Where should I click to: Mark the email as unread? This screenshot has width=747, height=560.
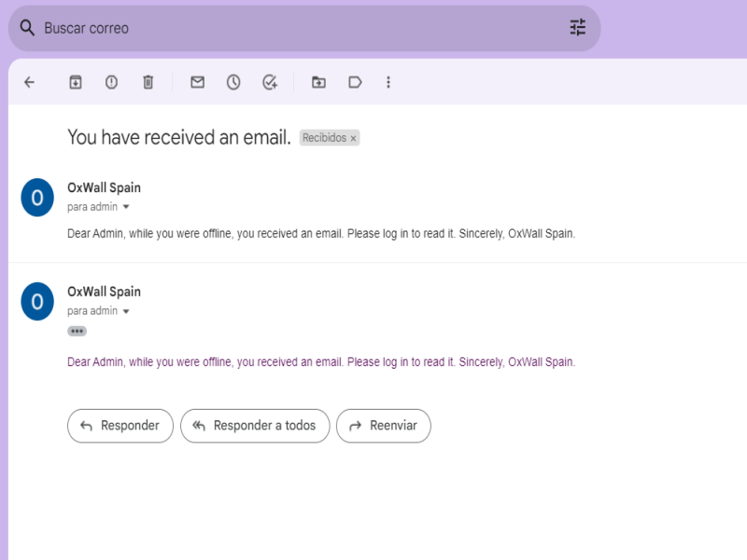pos(197,82)
